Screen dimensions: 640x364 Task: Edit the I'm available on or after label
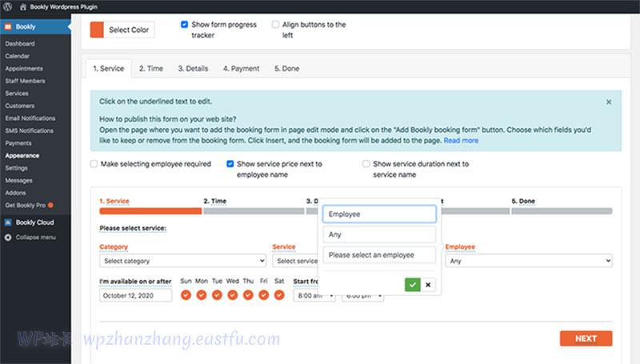(x=135, y=282)
